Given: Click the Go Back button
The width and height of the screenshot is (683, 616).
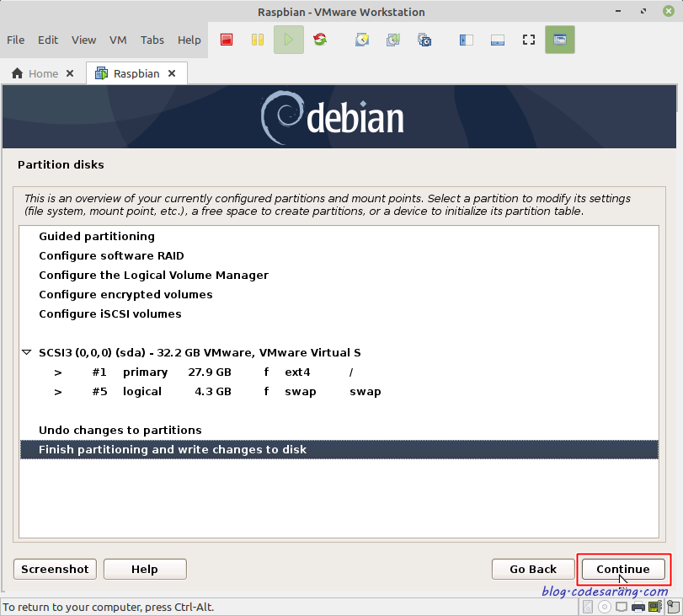Looking at the screenshot, I should (533, 570).
